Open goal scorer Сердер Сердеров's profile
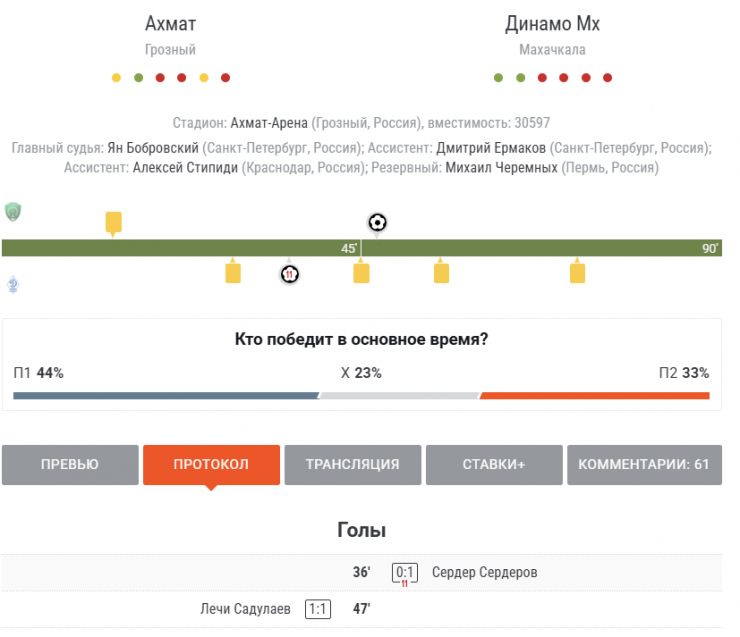This screenshot has height=637, width=740. 484,573
